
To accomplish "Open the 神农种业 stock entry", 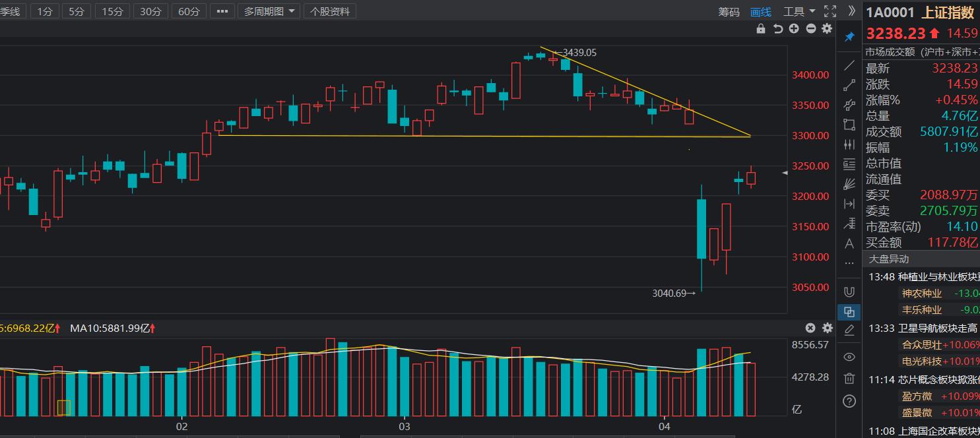I will 922,294.
